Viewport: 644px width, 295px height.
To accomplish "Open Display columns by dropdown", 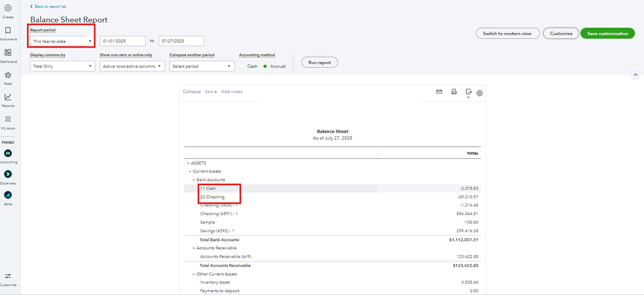I will [x=62, y=66].
